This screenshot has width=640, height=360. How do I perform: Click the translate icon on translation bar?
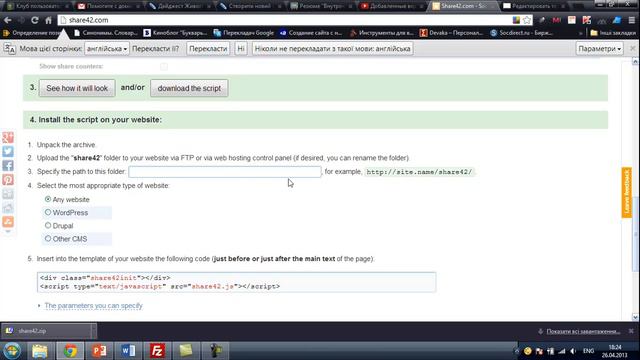tap(9, 49)
